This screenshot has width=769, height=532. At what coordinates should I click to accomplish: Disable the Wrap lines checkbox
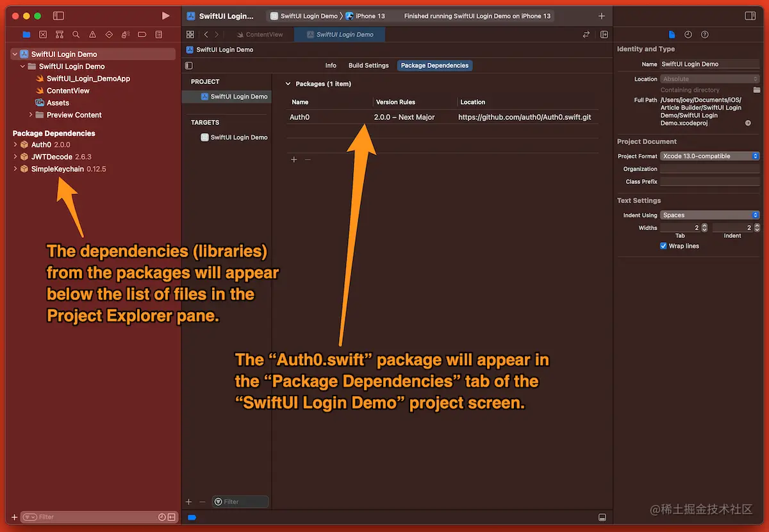663,246
